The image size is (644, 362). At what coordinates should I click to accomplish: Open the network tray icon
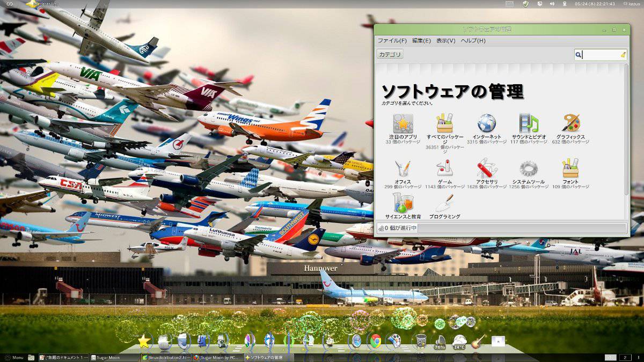pos(565,4)
